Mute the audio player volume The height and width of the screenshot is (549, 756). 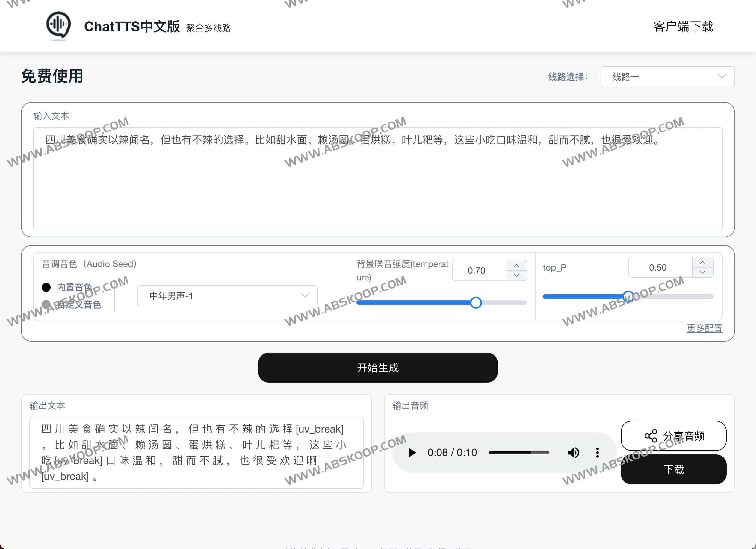(573, 452)
